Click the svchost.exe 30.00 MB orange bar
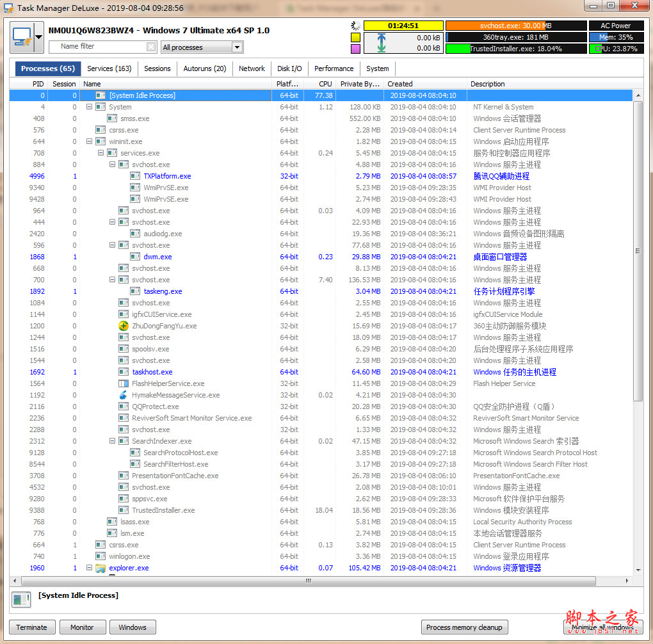Image resolution: width=653 pixels, height=644 pixels. 516,26
